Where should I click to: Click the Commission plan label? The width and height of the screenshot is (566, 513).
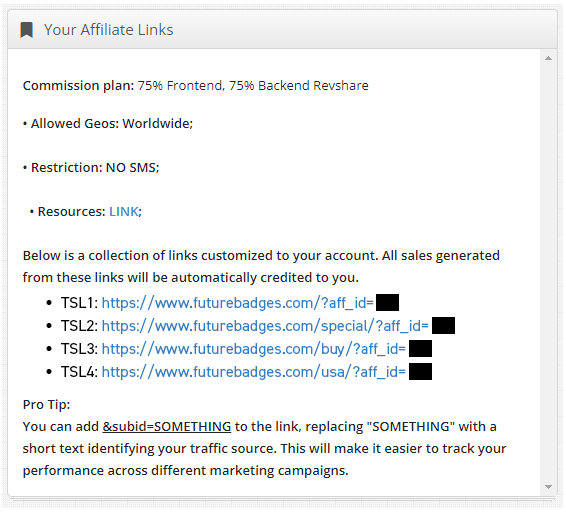(x=78, y=86)
